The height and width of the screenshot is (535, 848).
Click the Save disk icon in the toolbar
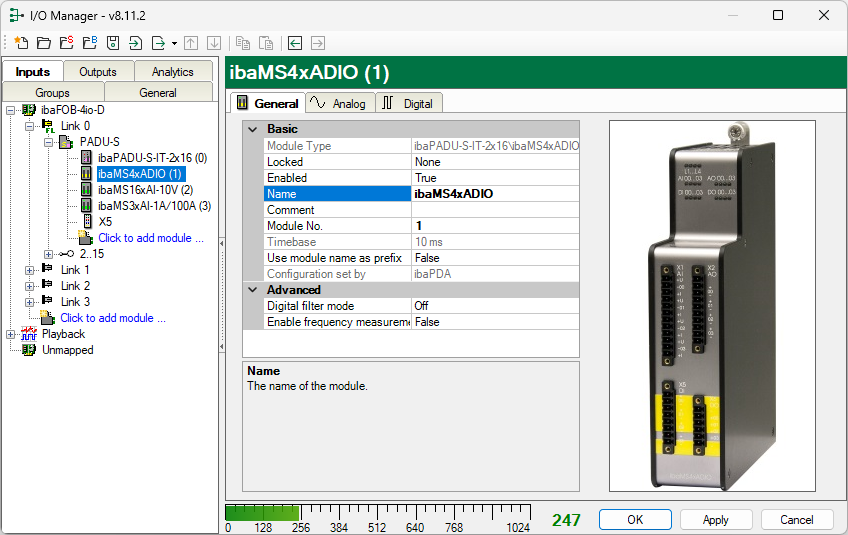(x=112, y=43)
